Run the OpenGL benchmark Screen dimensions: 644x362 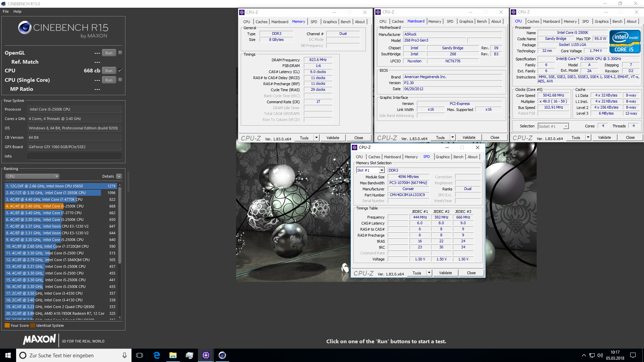109,53
